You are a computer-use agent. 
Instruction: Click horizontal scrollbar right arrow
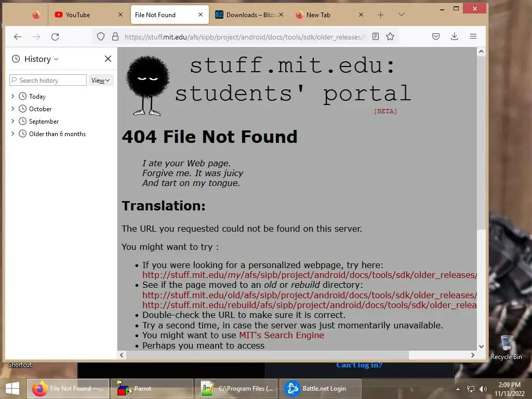tap(473, 355)
